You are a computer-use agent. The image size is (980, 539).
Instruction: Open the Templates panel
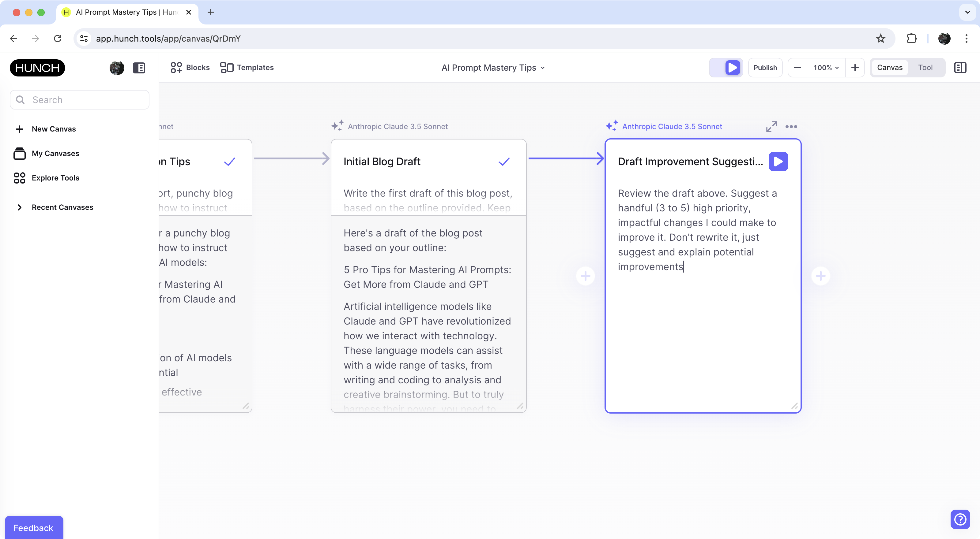tap(247, 67)
